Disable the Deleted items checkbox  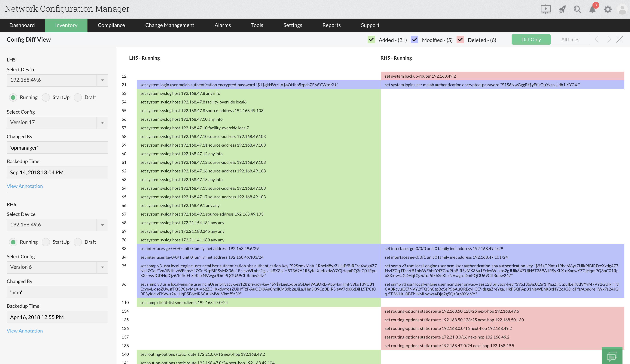461,39
